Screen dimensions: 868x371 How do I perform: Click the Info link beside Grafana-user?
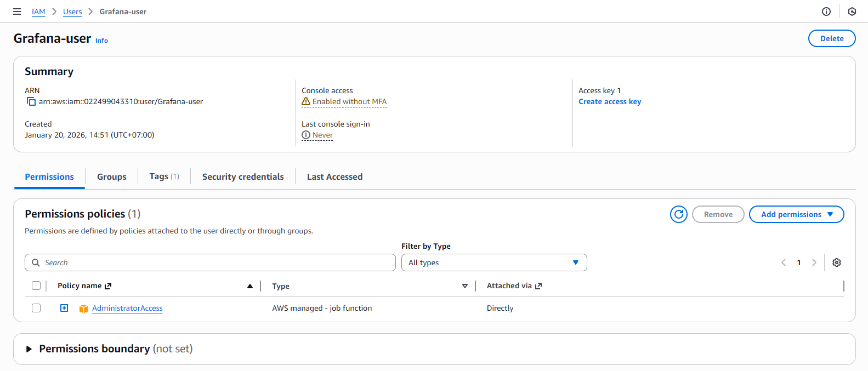101,41
